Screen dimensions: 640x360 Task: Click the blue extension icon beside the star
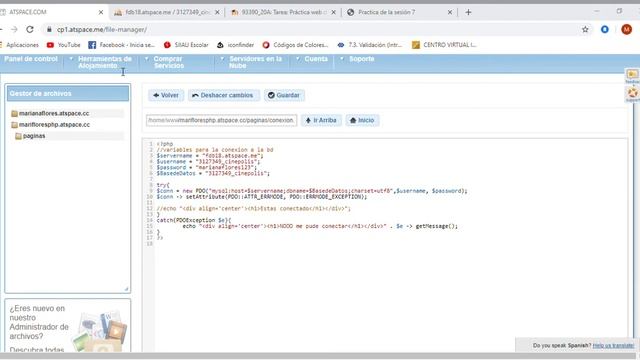(605, 29)
